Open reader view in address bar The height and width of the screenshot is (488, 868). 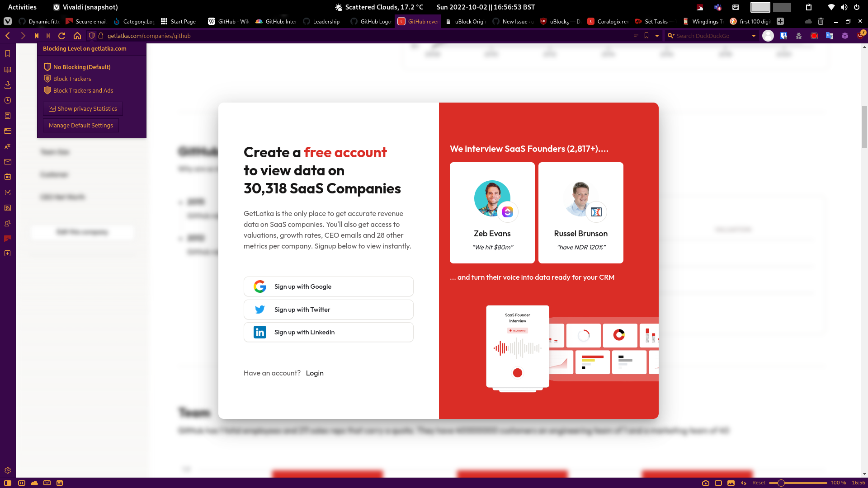636,36
